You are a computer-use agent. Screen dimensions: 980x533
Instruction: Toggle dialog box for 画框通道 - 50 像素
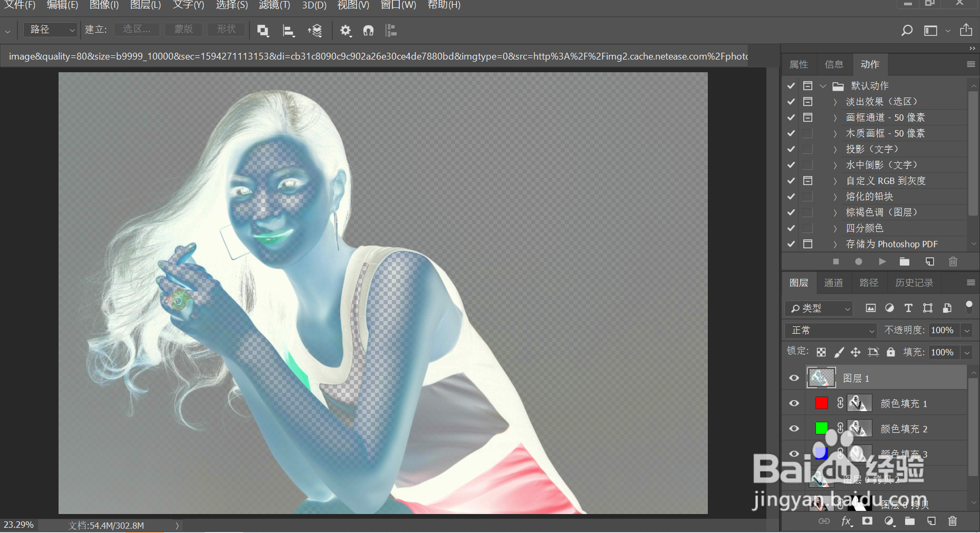(x=808, y=117)
